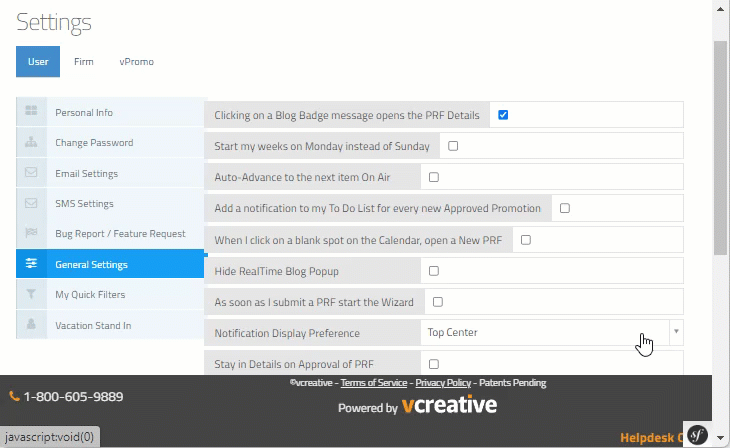Click the scrollbar up arrow

tap(721, 8)
